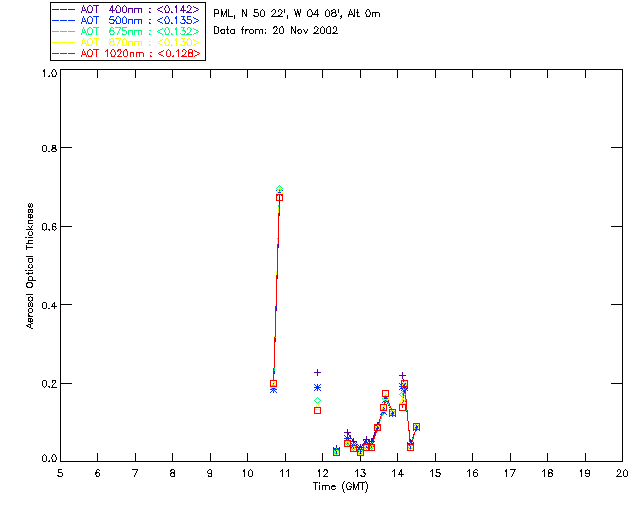Click the red square marker at 0.2 near hour 10.7
The image size is (640, 512).
273,383
